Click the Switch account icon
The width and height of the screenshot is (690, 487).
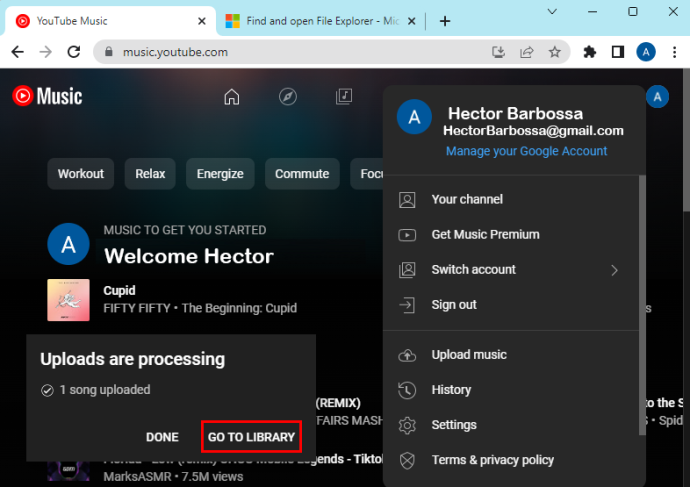pyautogui.click(x=407, y=270)
